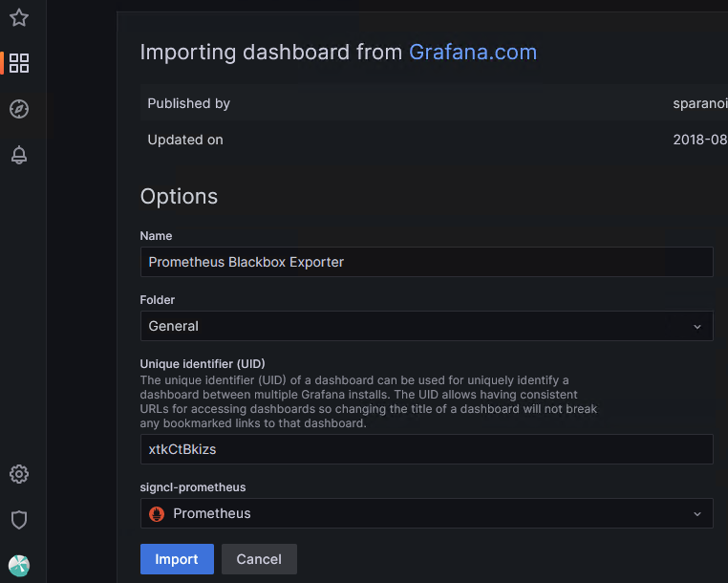Open the Dashboards four-squares sidebar icon
The image size is (728, 583).
click(19, 63)
